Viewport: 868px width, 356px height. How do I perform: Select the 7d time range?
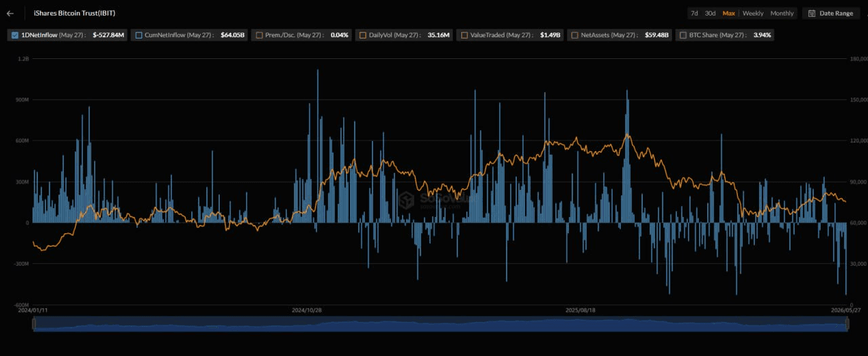[694, 14]
